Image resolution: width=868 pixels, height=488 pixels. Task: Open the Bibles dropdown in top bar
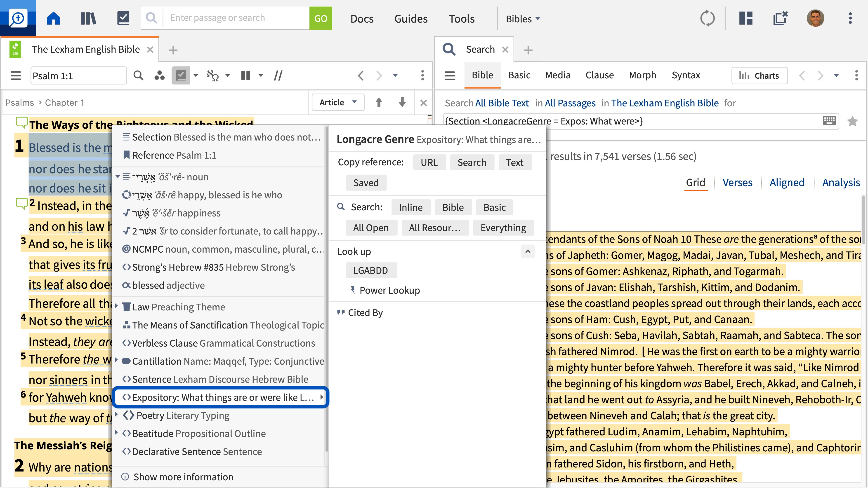[523, 19]
